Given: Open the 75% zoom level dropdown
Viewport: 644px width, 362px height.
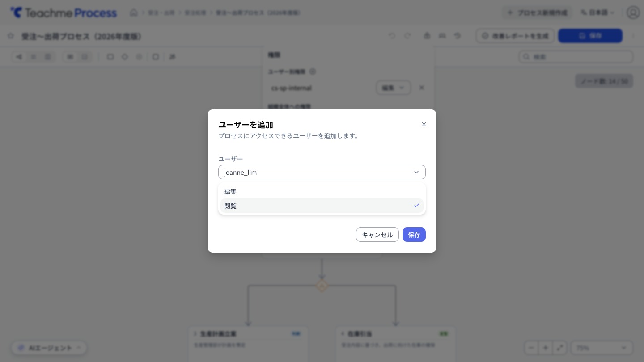Looking at the screenshot, I should point(602,348).
